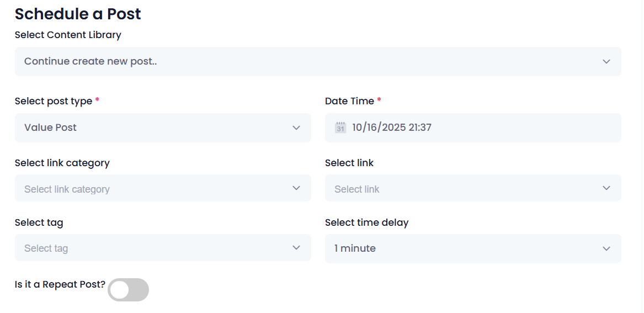Click the arrow icon in link category field

point(296,188)
